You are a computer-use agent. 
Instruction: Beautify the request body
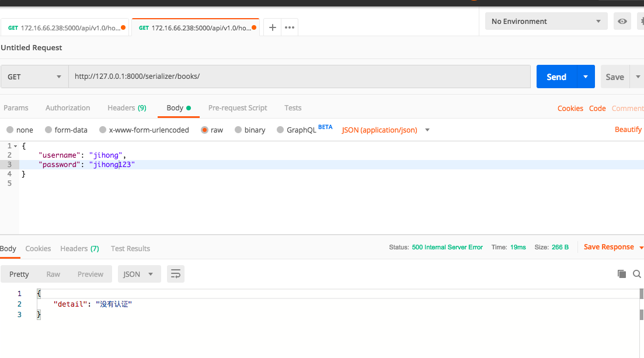[628, 130]
